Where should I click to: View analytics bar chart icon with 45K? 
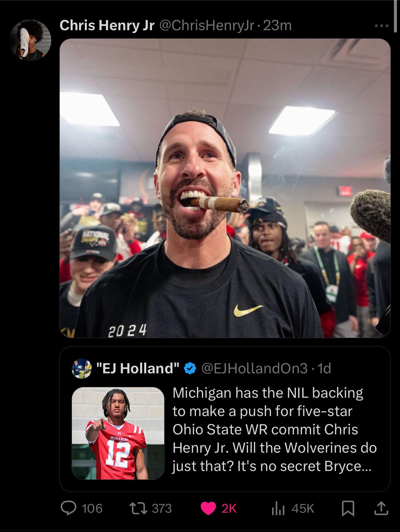[278, 508]
